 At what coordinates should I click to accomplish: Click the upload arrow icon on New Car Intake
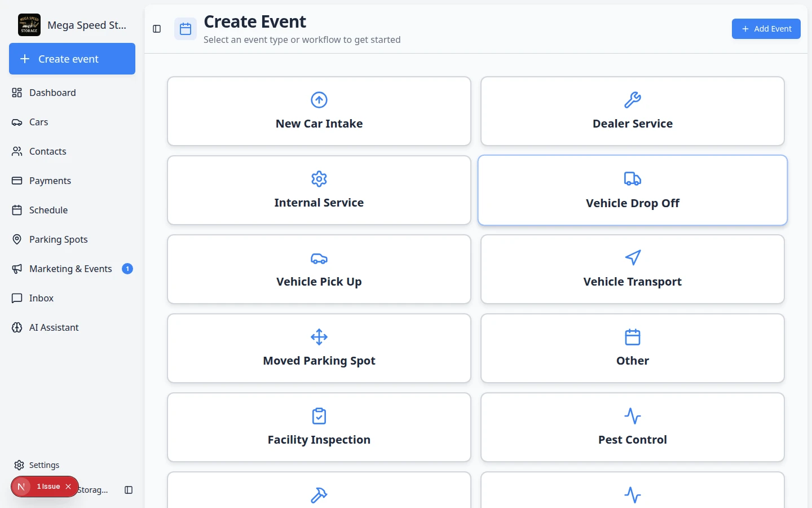tap(319, 100)
